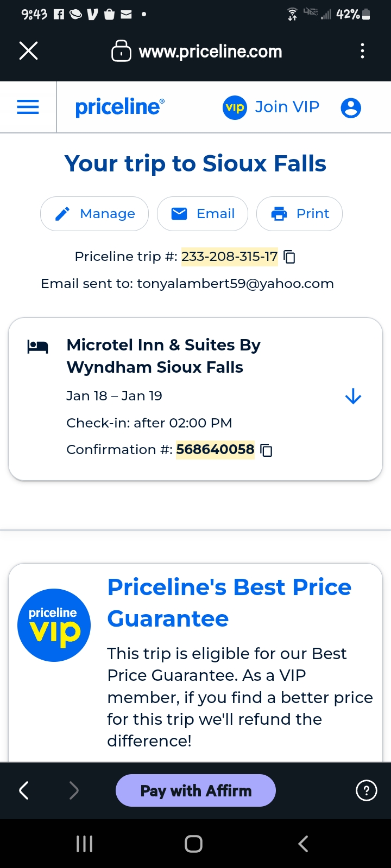Go back to the previous page

click(24, 790)
